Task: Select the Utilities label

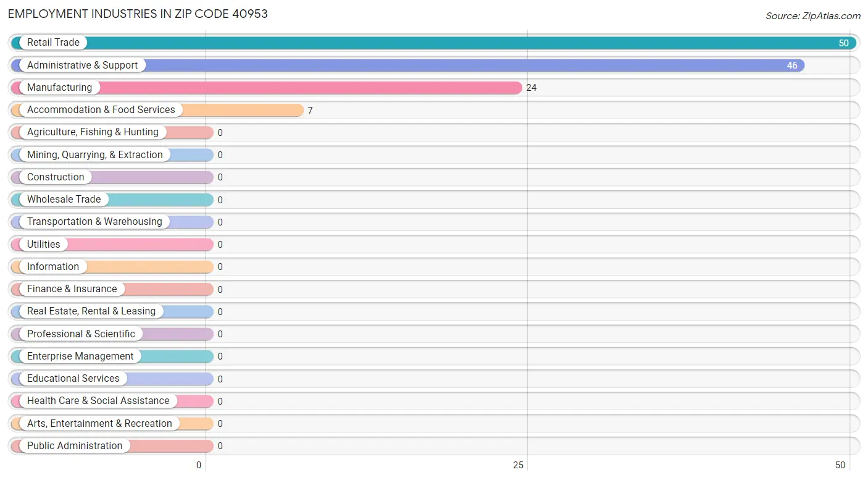Action: tap(44, 245)
